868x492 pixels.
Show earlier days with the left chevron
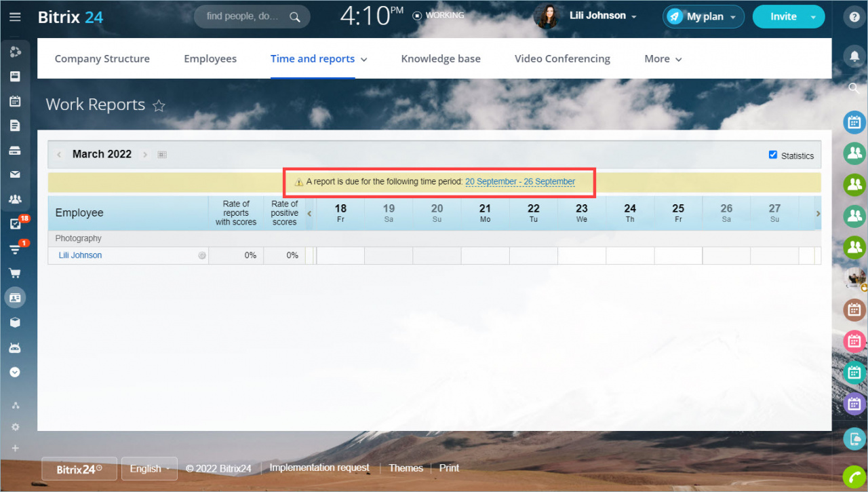click(x=309, y=213)
